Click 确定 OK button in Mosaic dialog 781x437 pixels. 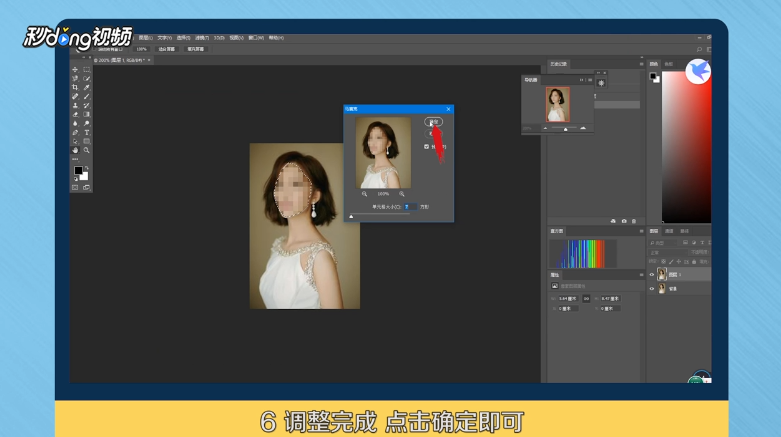434,122
